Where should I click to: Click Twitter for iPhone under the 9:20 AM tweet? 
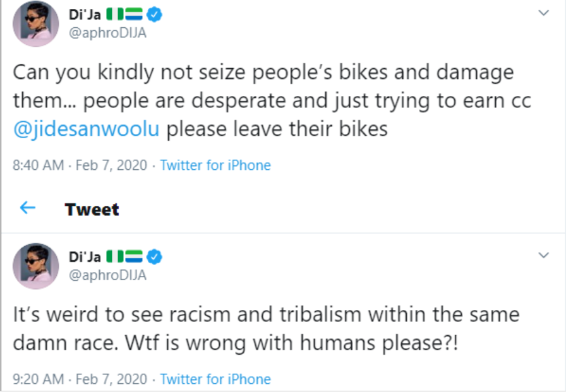tap(215, 379)
